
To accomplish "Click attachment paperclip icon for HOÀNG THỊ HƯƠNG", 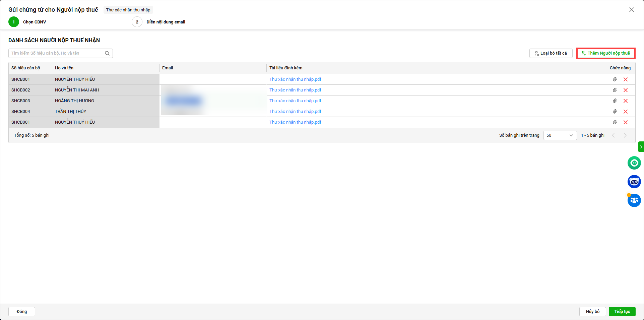I will pos(615,101).
